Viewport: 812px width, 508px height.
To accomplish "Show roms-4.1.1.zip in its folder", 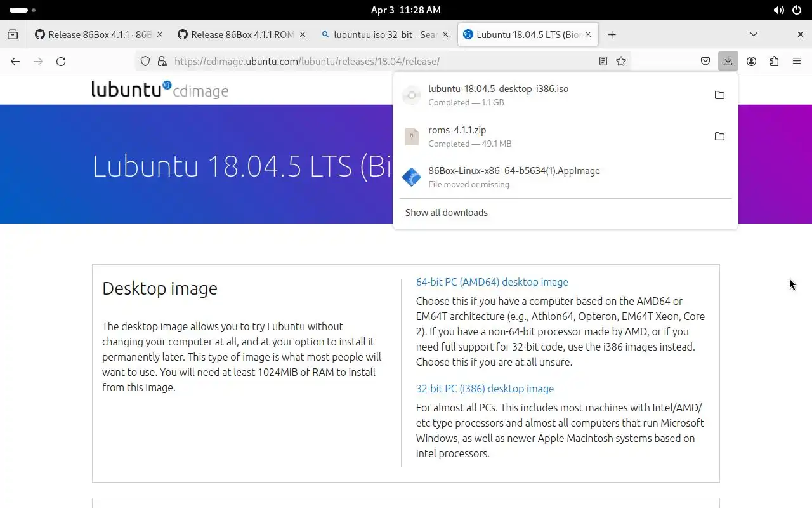I will (719, 137).
